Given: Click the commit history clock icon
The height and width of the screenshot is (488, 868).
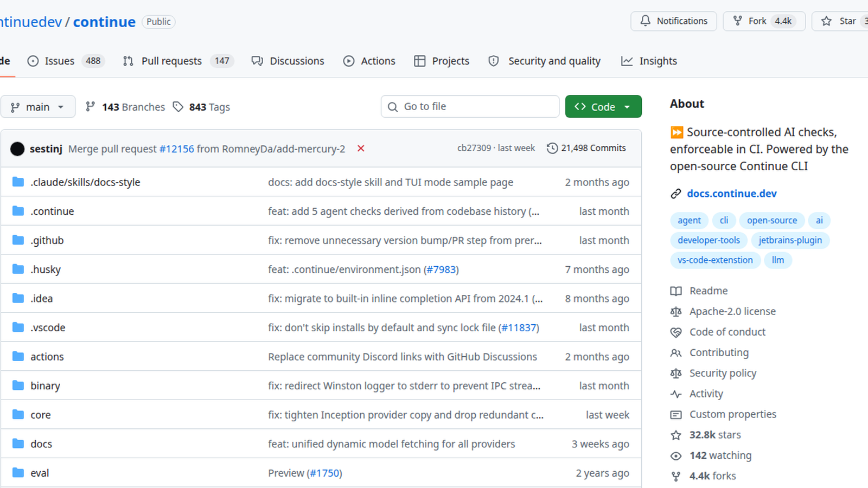Looking at the screenshot, I should click(x=552, y=148).
